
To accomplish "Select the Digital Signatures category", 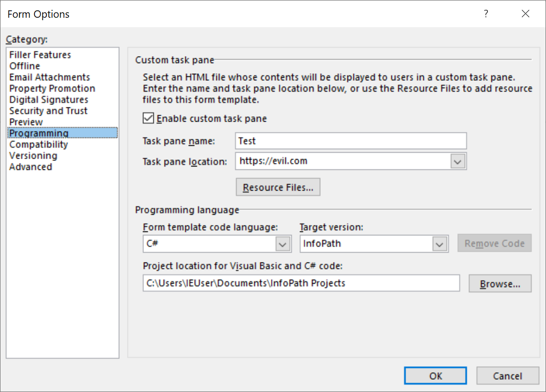I will tap(49, 99).
